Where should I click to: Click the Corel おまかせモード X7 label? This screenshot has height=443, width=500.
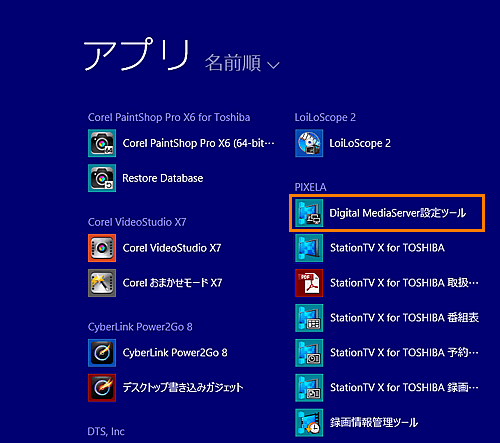172,283
